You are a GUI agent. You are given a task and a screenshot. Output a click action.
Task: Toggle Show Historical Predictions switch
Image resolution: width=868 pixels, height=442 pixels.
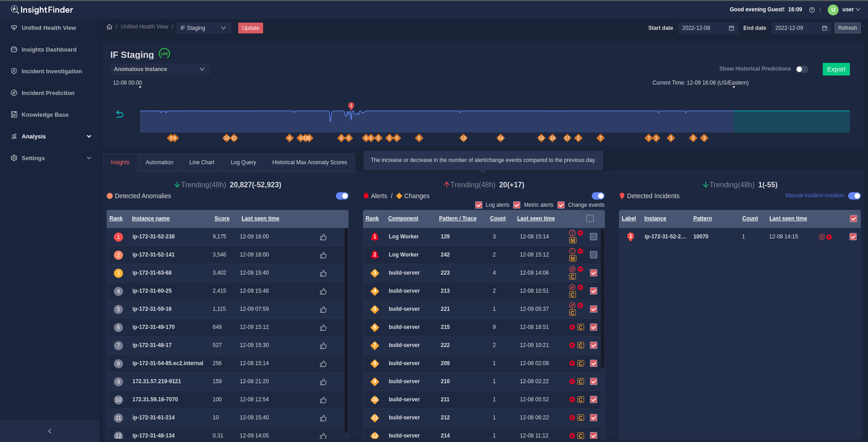[802, 69]
